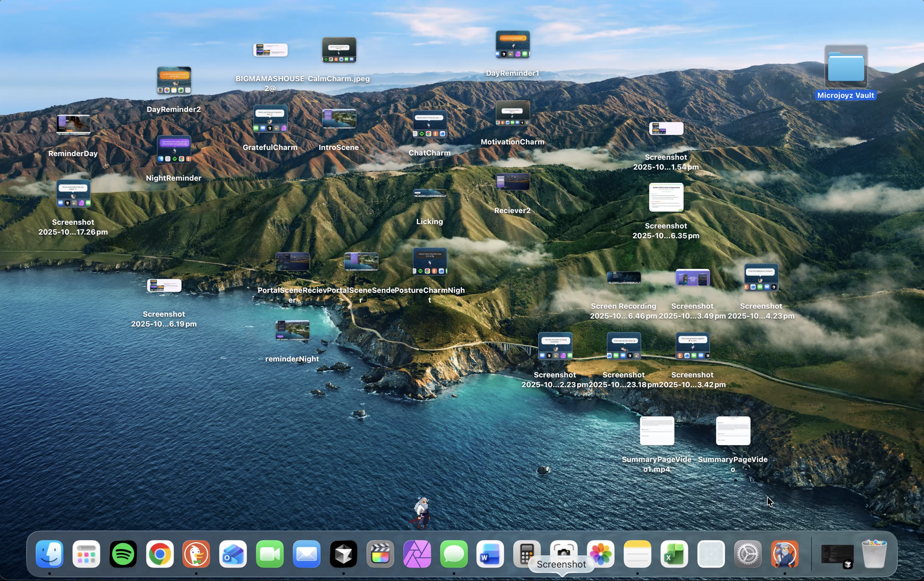Select the reminderNight desktop file
This screenshot has width=924, height=581.
coord(292,331)
